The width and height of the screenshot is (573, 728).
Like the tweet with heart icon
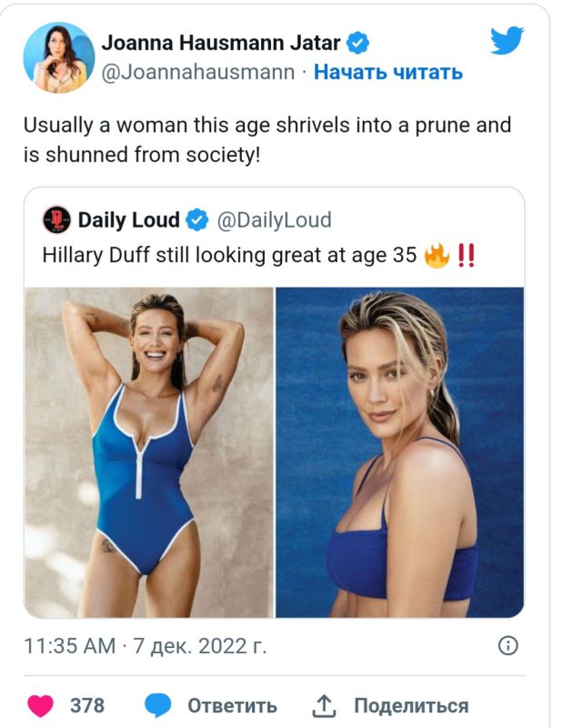40,706
